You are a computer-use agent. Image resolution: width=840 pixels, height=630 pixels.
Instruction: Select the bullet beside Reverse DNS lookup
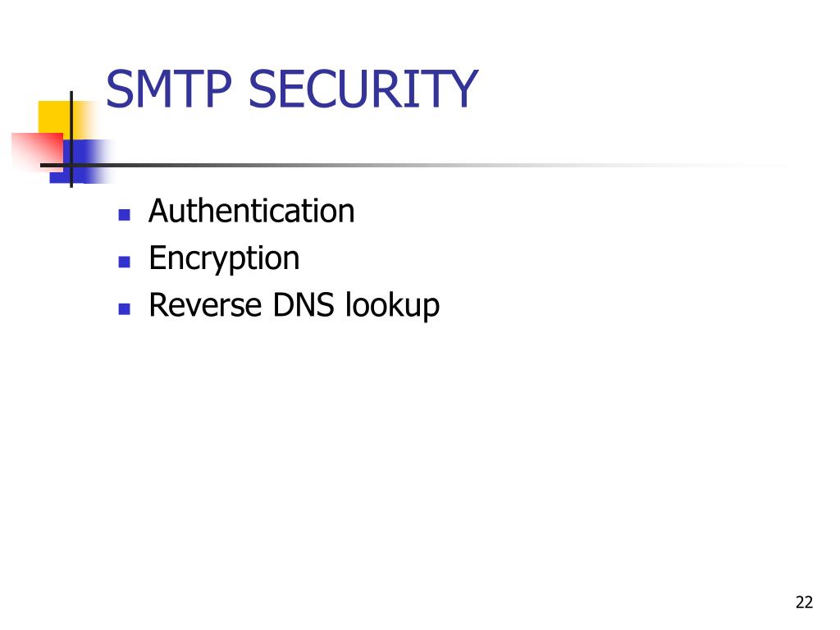pos(125,309)
